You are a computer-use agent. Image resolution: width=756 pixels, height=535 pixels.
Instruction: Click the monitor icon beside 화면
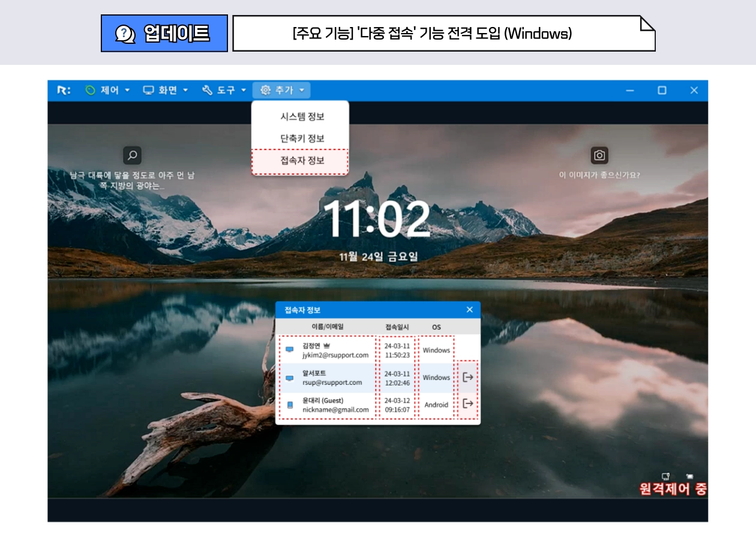point(149,90)
